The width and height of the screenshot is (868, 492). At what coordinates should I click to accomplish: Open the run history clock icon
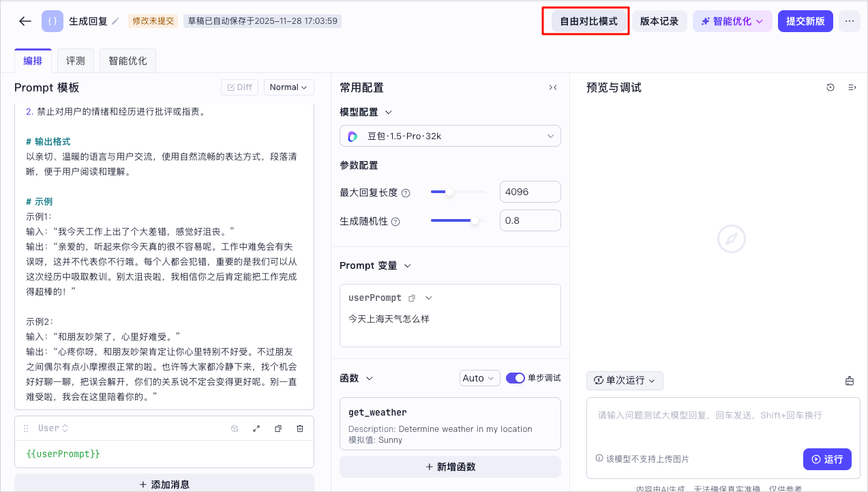(830, 87)
